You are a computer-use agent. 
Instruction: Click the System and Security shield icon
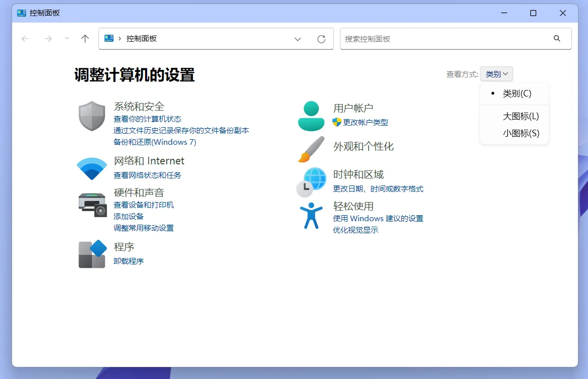pyautogui.click(x=92, y=116)
